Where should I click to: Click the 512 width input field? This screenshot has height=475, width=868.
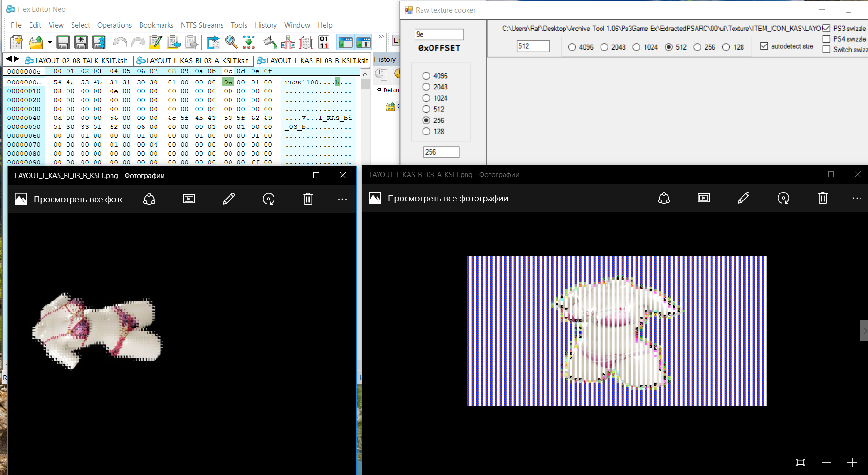[x=533, y=46]
